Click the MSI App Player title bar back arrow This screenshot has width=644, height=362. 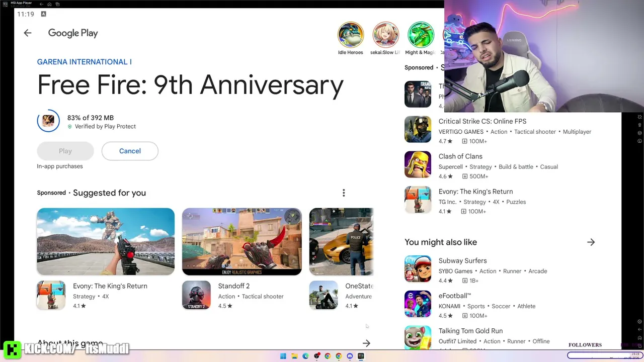click(41, 4)
